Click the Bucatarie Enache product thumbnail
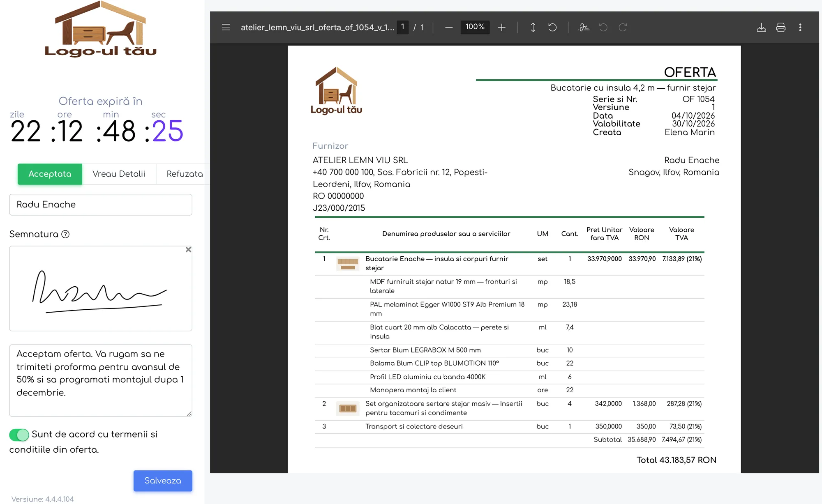The height and width of the screenshot is (504, 822). coord(348,264)
